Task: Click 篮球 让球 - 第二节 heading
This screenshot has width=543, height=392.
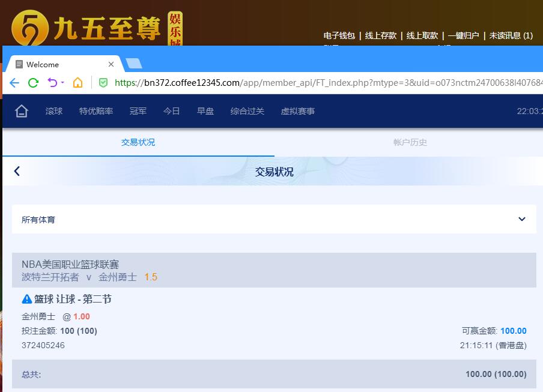Action: point(73,299)
